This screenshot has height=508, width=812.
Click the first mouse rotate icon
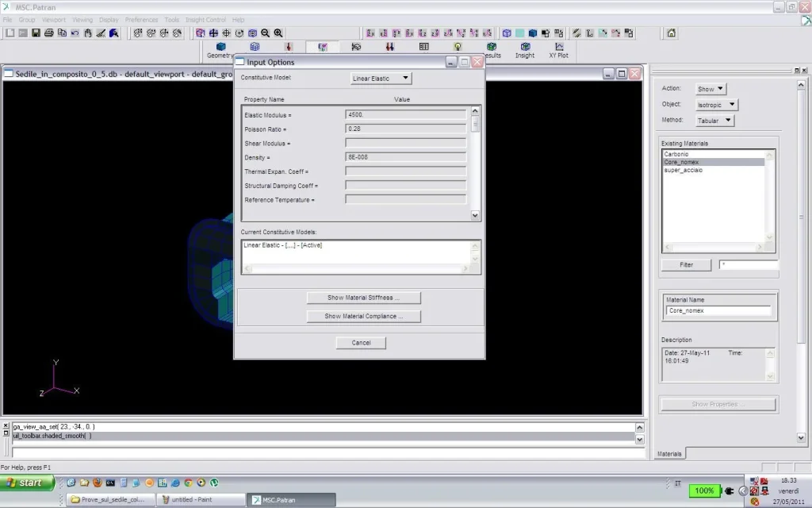pyautogui.click(x=138, y=33)
